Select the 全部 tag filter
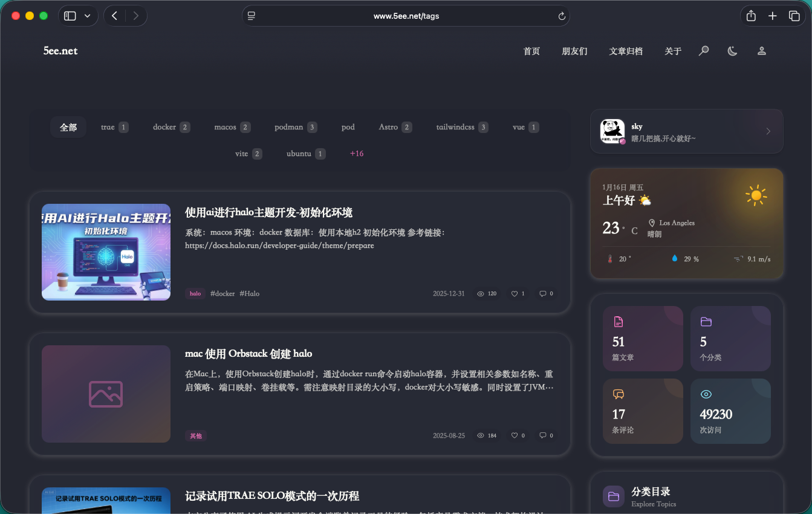 pyautogui.click(x=68, y=127)
